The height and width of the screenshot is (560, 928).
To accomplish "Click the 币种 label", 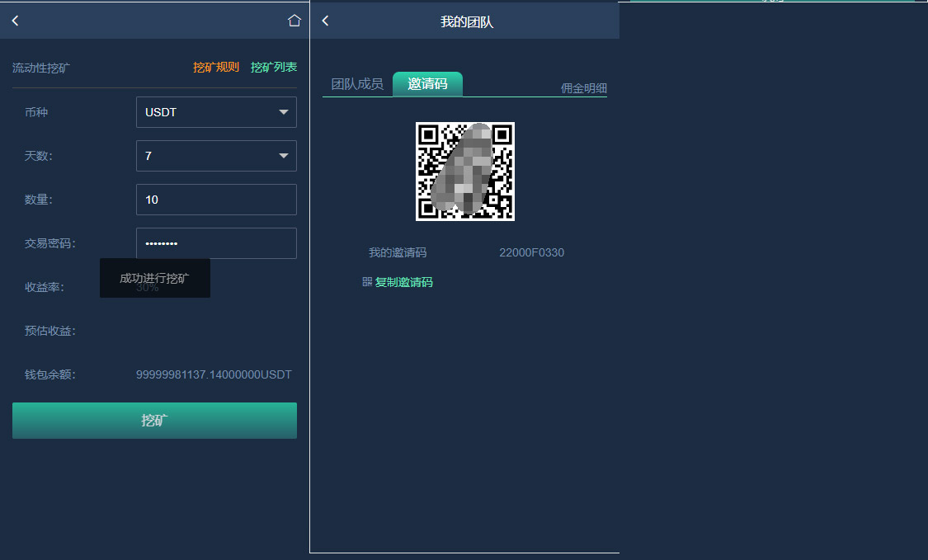I will click(x=36, y=112).
